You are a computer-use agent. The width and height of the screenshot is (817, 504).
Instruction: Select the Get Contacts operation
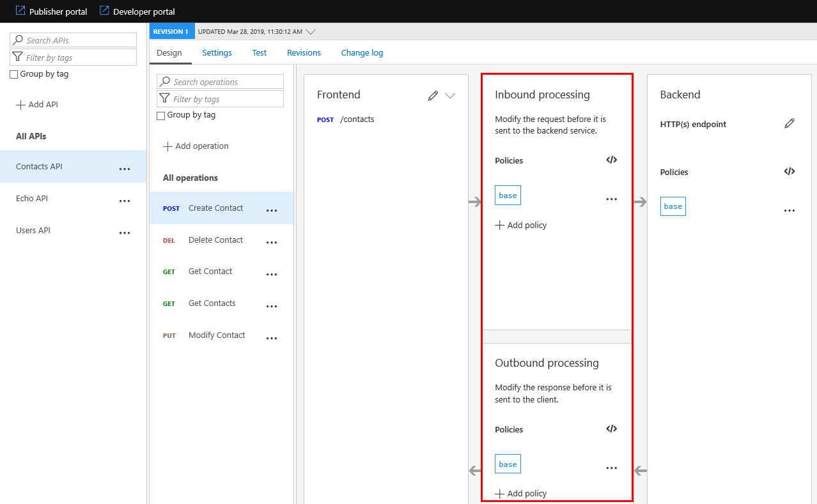coord(221,303)
